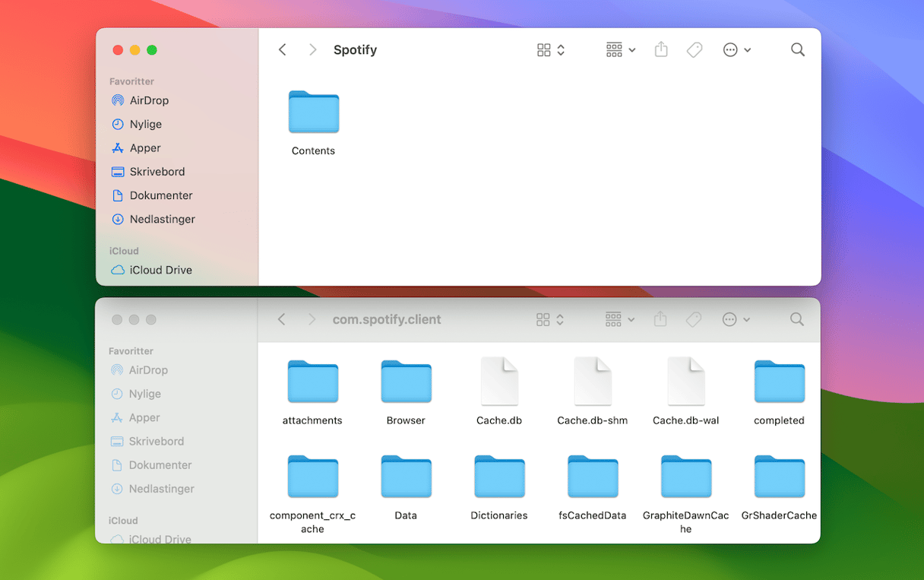This screenshot has width=924, height=580.
Task: Share item from Spotify window toolbar
Action: [x=661, y=49]
